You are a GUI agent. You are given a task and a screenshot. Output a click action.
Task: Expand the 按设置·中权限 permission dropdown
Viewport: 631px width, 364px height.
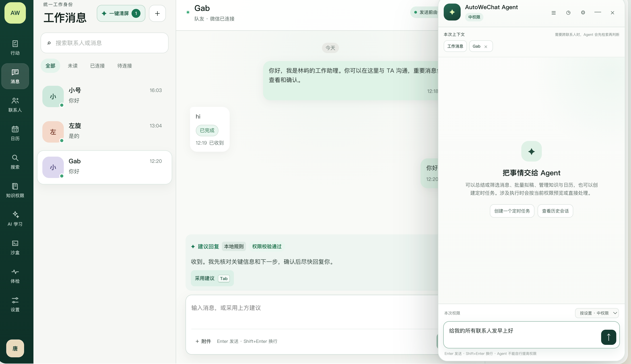click(x=597, y=313)
